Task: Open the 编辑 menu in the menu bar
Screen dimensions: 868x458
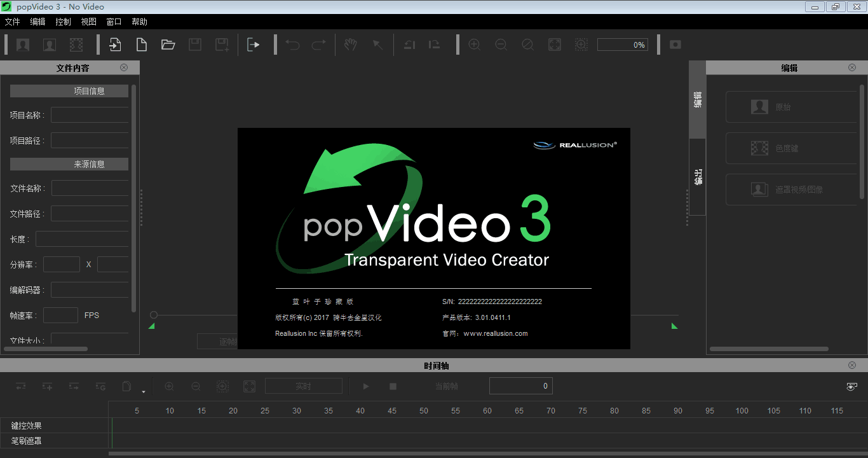Action: coord(38,22)
